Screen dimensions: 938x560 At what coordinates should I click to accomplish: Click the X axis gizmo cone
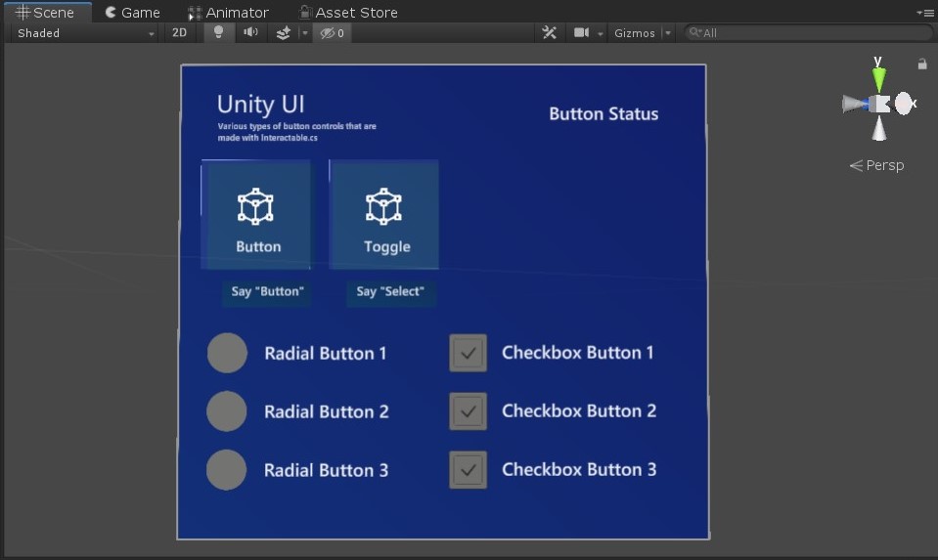coord(905,104)
